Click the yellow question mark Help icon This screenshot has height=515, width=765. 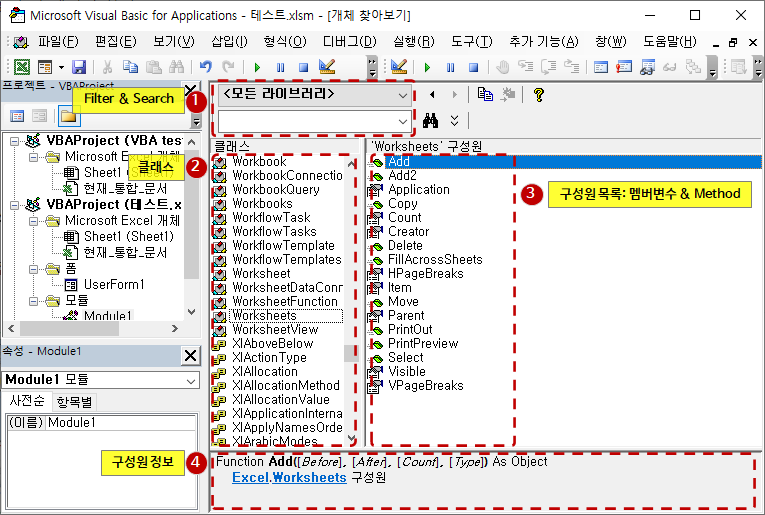click(x=539, y=94)
